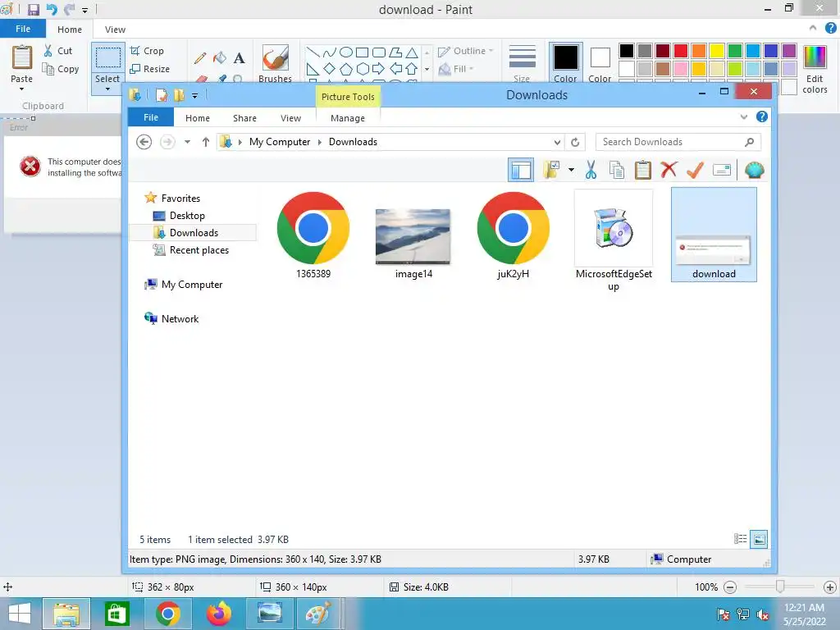The width and height of the screenshot is (840, 630).
Task: Save the Paint image with floppy icon
Action: pos(33,10)
